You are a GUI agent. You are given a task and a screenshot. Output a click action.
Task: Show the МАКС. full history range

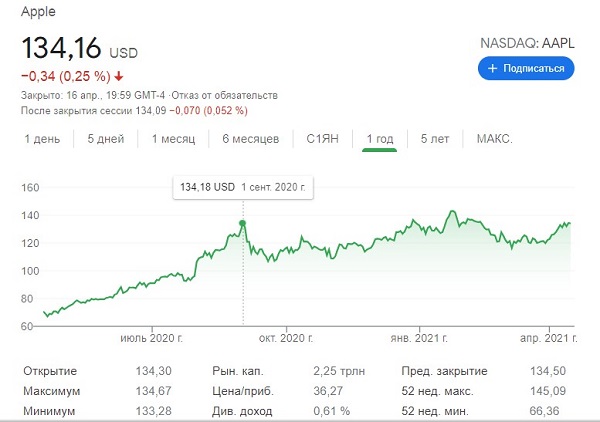(494, 138)
